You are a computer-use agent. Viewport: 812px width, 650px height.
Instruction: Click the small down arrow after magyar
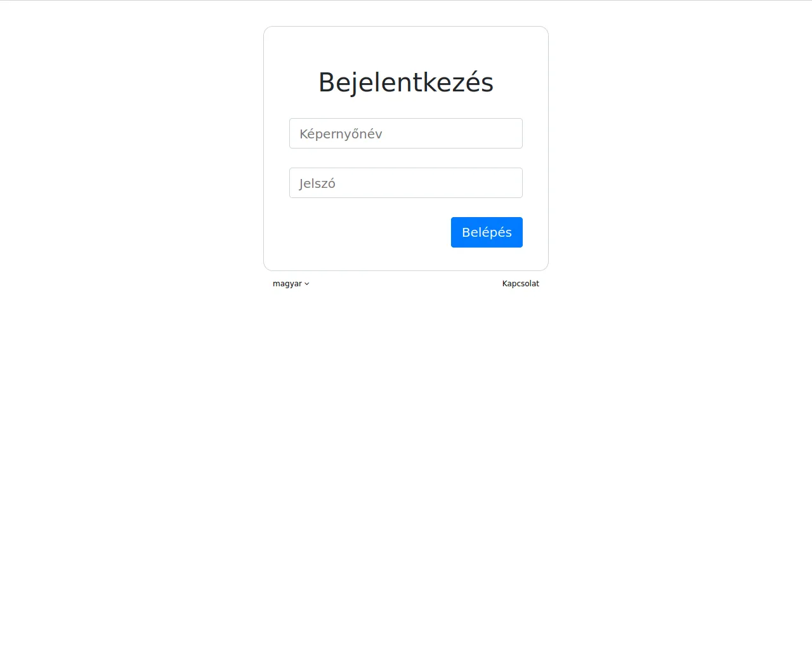pyautogui.click(x=307, y=284)
